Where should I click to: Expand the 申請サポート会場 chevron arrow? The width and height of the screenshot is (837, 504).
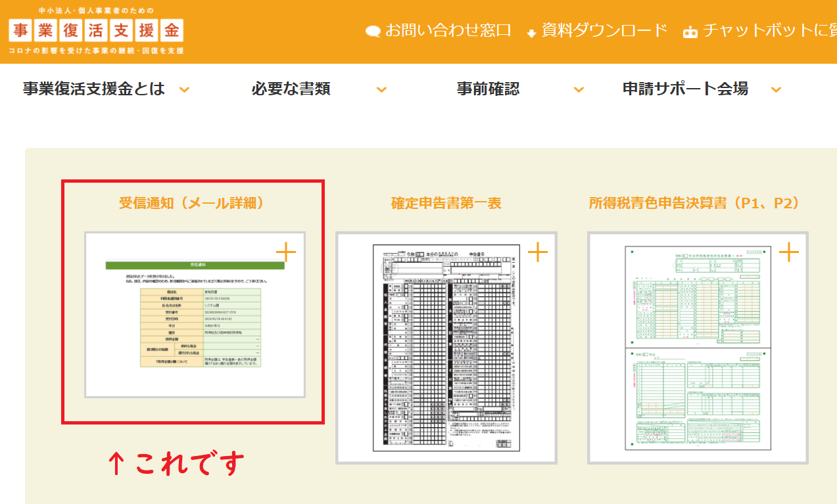click(776, 90)
